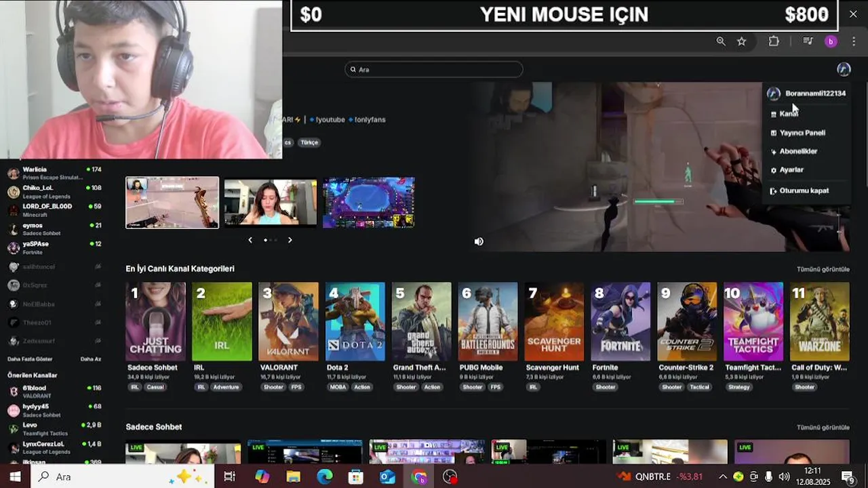Go to the previous carousel stream
868x488 pixels.
250,240
